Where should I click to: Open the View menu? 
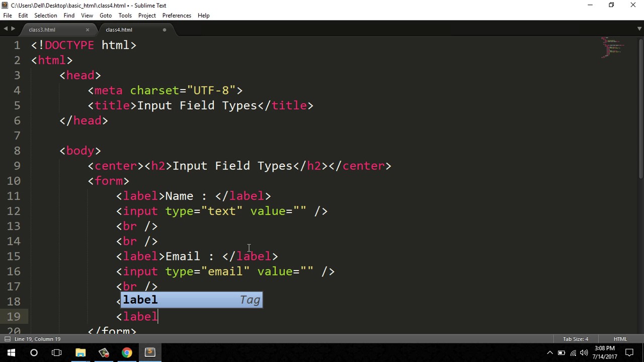tap(87, 16)
